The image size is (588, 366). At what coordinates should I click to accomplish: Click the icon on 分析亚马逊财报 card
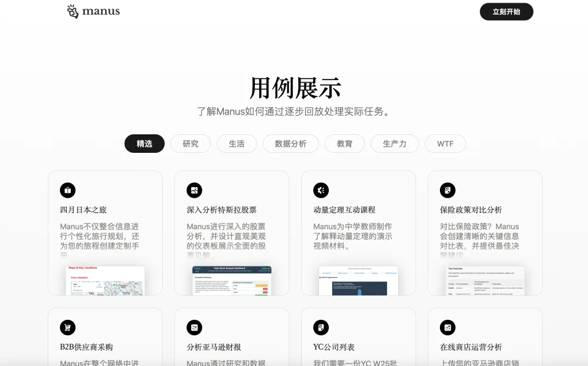pos(194,327)
